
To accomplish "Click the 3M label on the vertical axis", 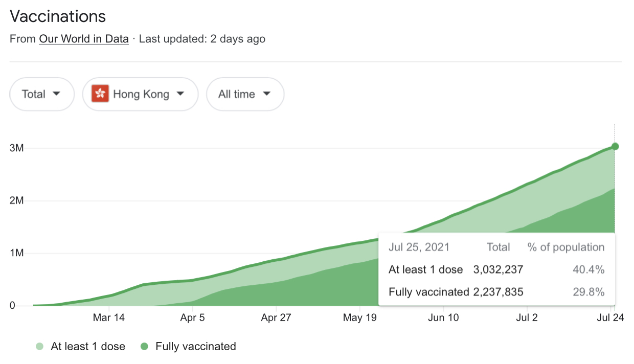I will coord(17,148).
